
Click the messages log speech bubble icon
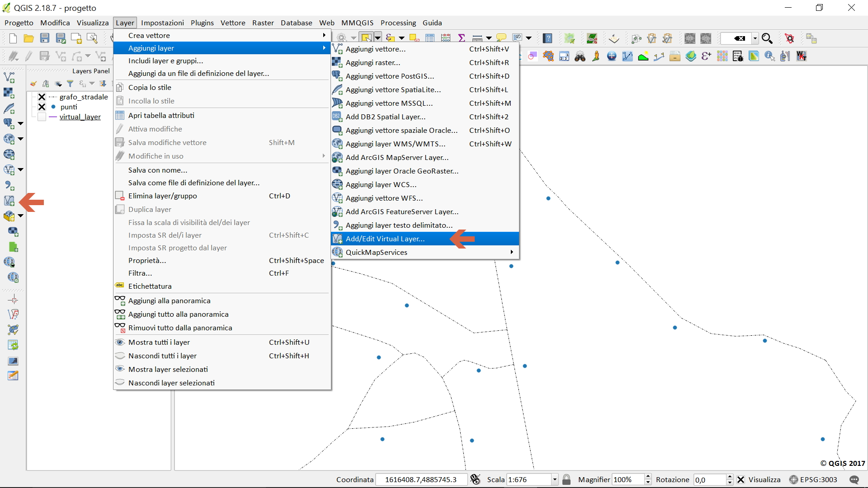coord(854,480)
